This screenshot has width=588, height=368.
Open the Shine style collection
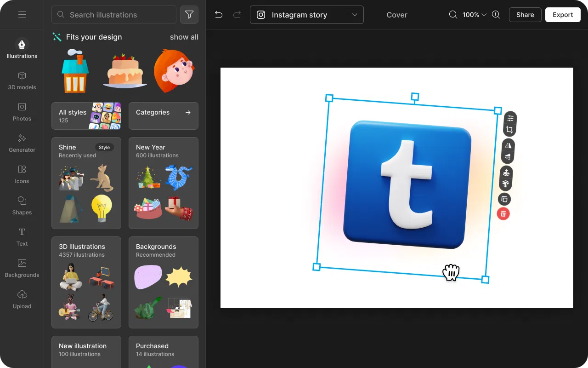(86, 183)
